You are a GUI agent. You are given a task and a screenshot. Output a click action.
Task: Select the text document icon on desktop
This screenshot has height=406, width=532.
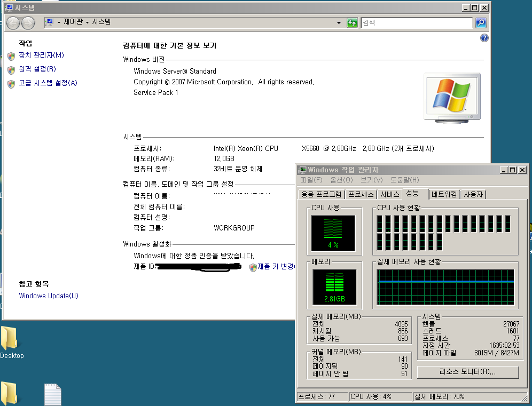pyautogui.click(x=52, y=394)
